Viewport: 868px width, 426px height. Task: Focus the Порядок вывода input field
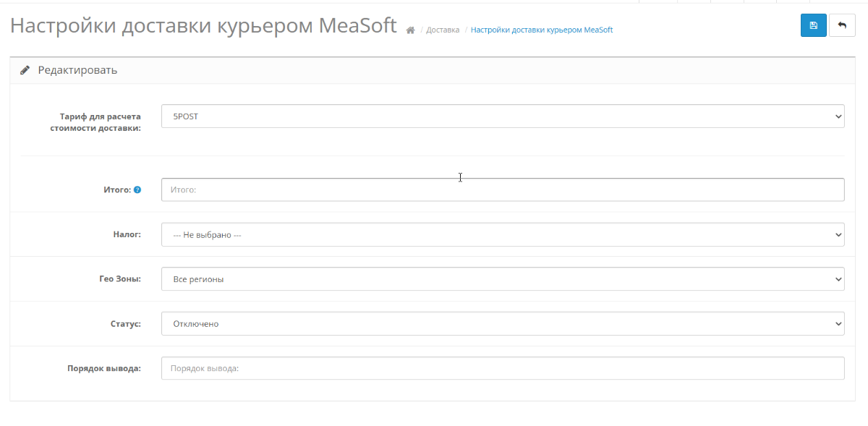503,368
